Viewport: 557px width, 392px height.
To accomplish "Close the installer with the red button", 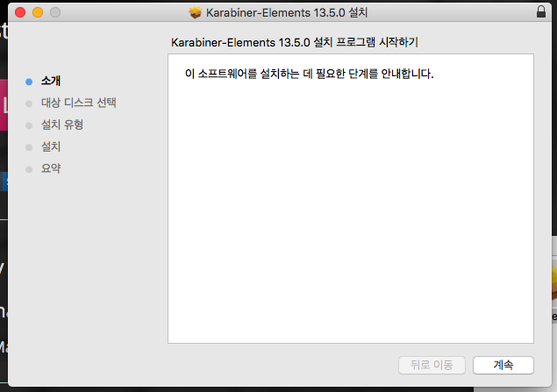I will [x=20, y=12].
